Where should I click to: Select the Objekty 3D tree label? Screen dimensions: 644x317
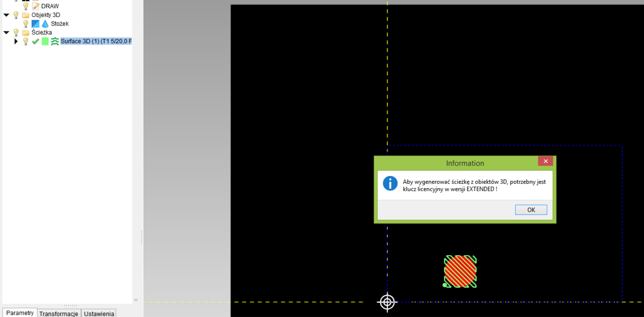[x=46, y=15]
